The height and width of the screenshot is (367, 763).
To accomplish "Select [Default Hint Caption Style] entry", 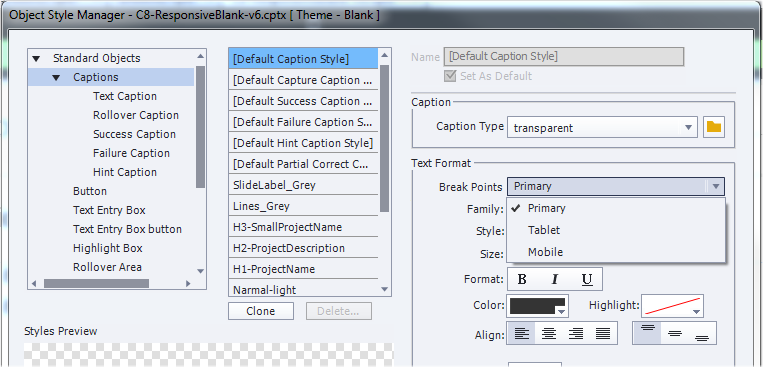I will coord(303,143).
